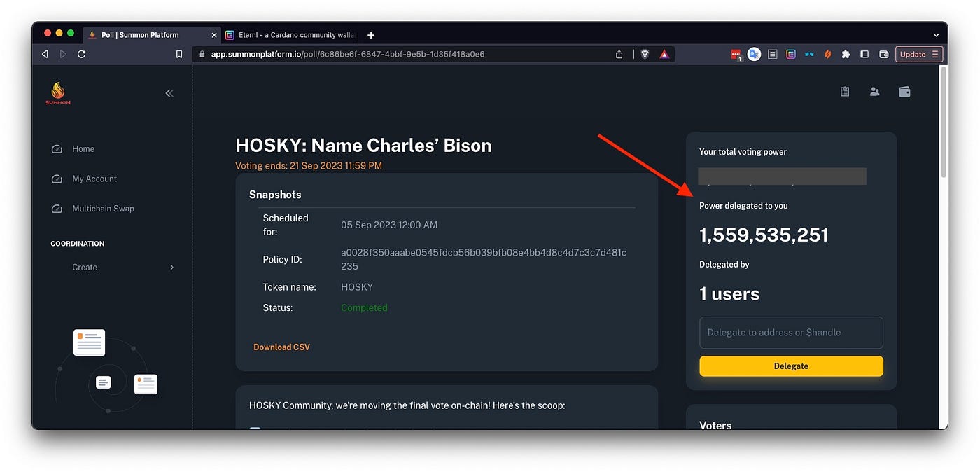Open the red password manager extension icon
The image size is (980, 472).
click(736, 54)
